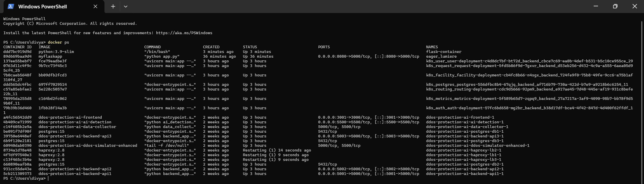Click container ID 5cb211309373
Screen dimensions: 644x184
17,174
